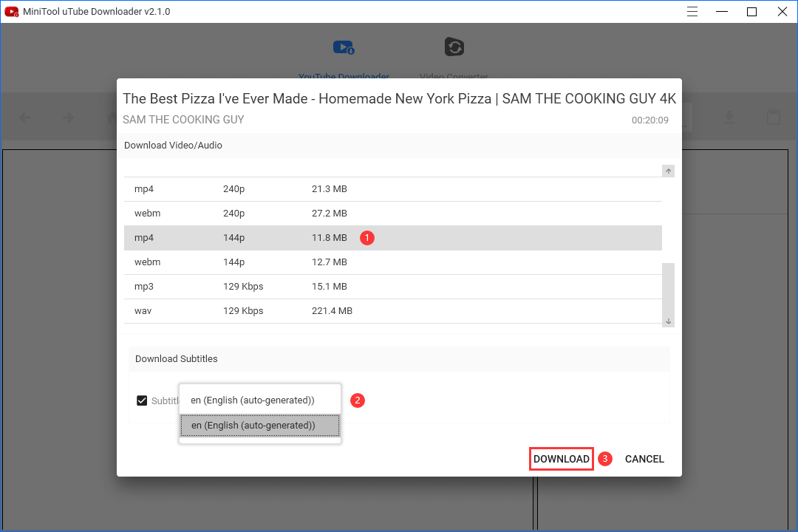Click the download arrow toolbar icon

pyautogui.click(x=729, y=117)
